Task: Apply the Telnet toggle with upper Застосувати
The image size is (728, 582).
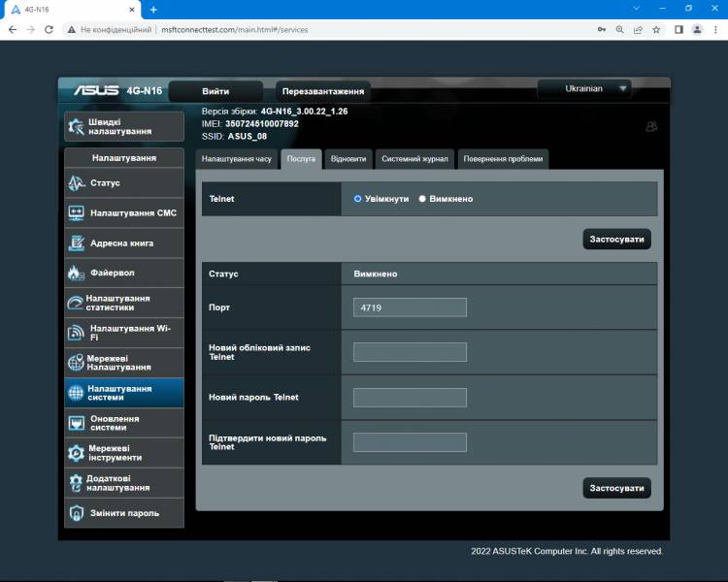Action: [616, 239]
